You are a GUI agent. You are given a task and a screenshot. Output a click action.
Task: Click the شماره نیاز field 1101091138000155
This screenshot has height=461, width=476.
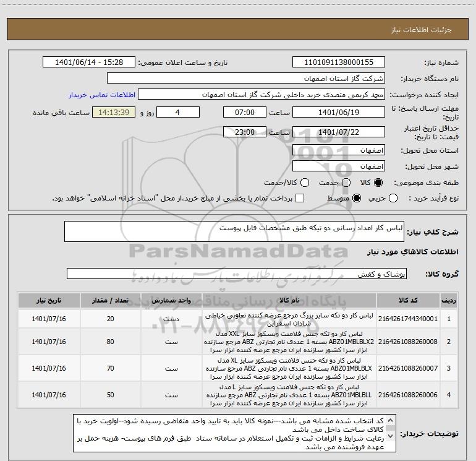(339, 62)
